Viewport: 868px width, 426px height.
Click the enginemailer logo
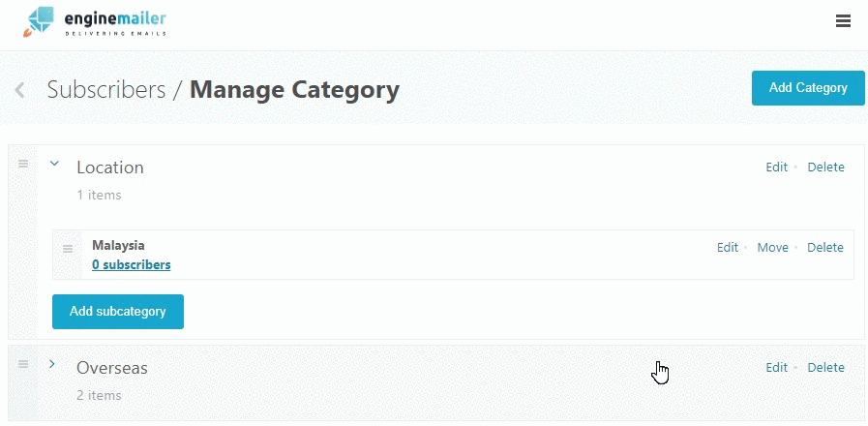[95, 22]
